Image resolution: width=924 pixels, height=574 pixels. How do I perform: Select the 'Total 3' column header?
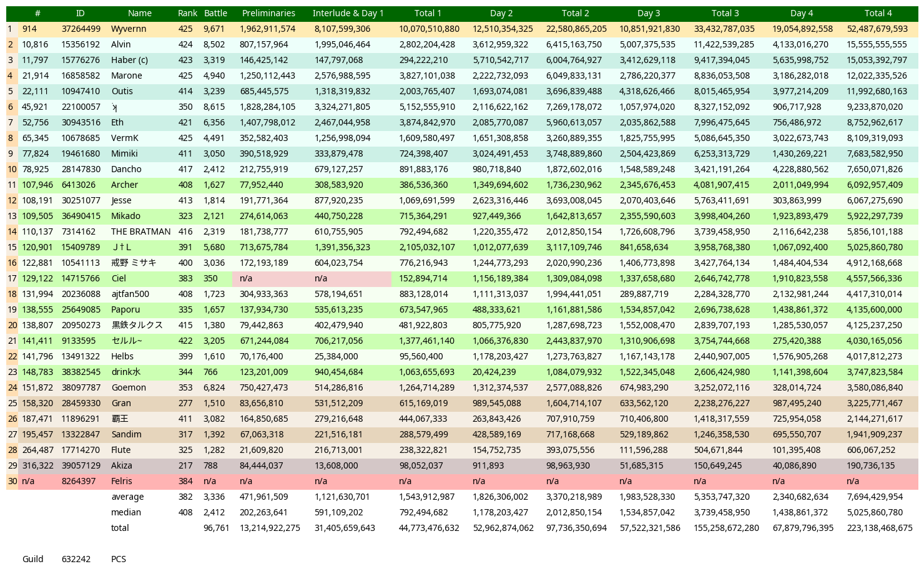[x=725, y=13]
